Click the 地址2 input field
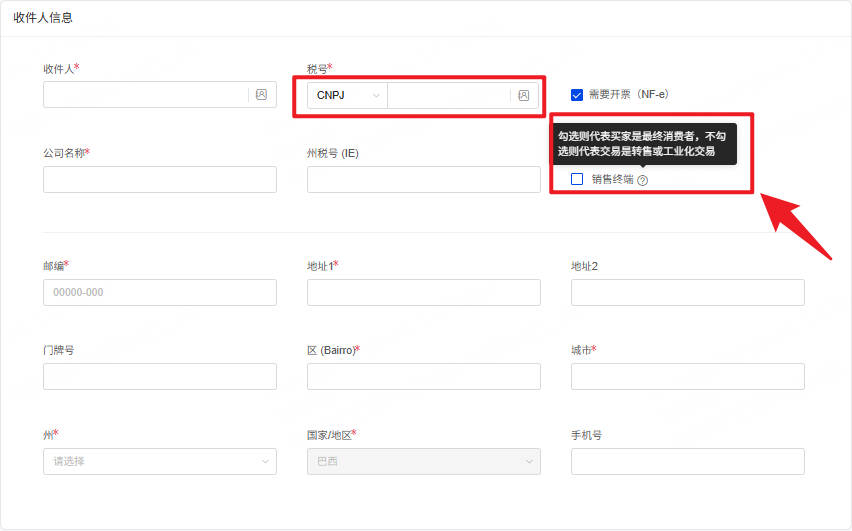This screenshot has width=852, height=531. pyautogui.click(x=688, y=292)
